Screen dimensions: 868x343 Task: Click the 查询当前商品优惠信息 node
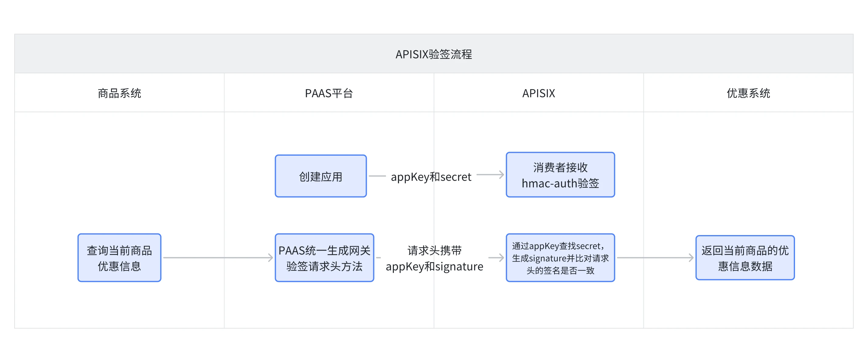click(119, 258)
